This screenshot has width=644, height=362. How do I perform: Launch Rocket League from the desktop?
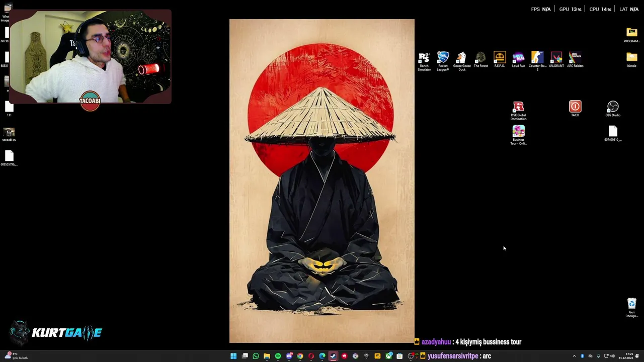click(x=443, y=61)
